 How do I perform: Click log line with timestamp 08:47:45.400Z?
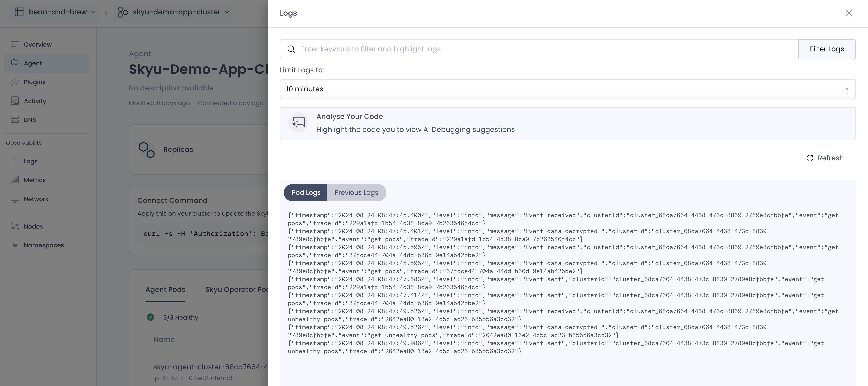click(x=565, y=219)
